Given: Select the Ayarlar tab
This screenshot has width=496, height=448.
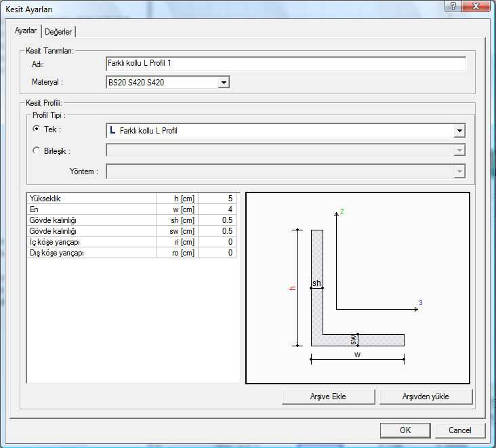Looking at the screenshot, I should click(26, 30).
